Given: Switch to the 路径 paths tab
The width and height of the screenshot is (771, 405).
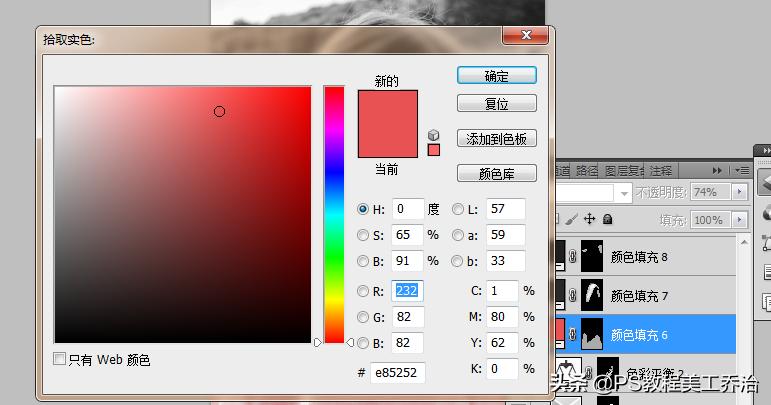Looking at the screenshot, I should pos(587,171).
